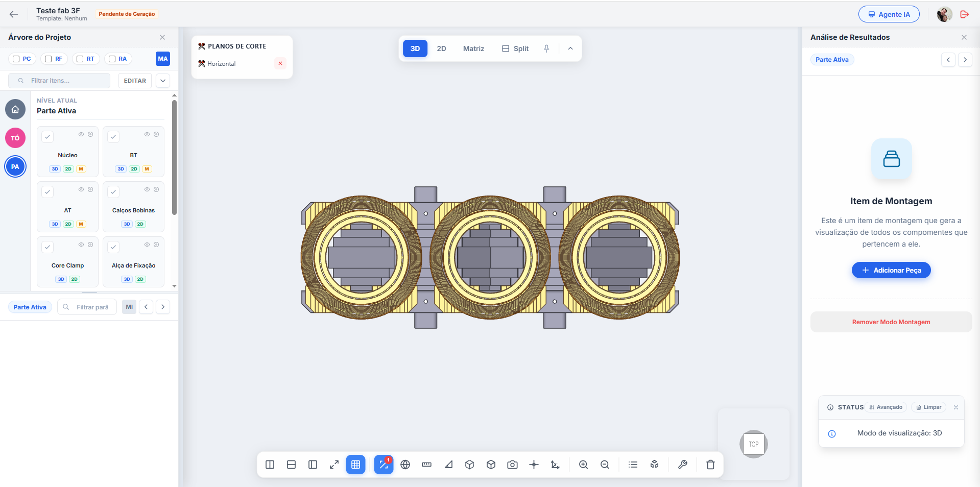Viewport: 980px width, 487px height.
Task: Click Remover Modo Montagem
Action: (x=891, y=322)
